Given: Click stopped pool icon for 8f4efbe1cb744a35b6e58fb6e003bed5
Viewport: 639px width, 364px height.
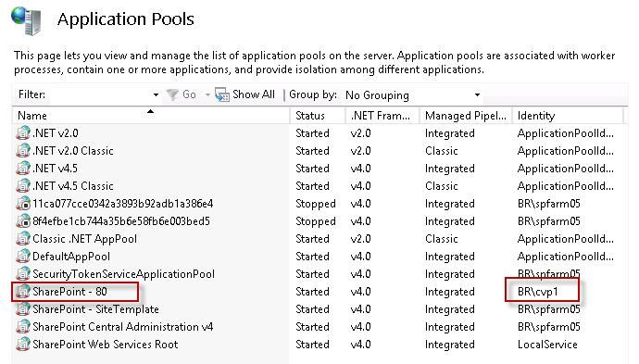Looking at the screenshot, I should point(23,220).
